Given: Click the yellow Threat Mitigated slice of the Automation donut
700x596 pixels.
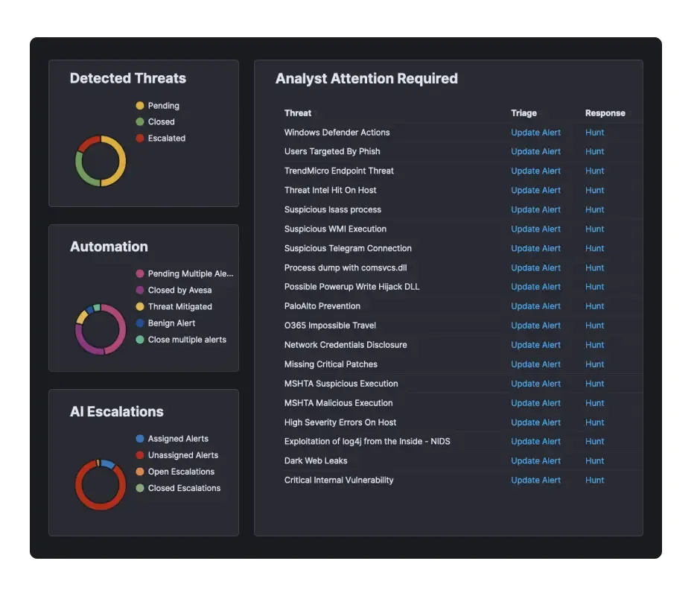Looking at the screenshot, I should pos(83,317).
